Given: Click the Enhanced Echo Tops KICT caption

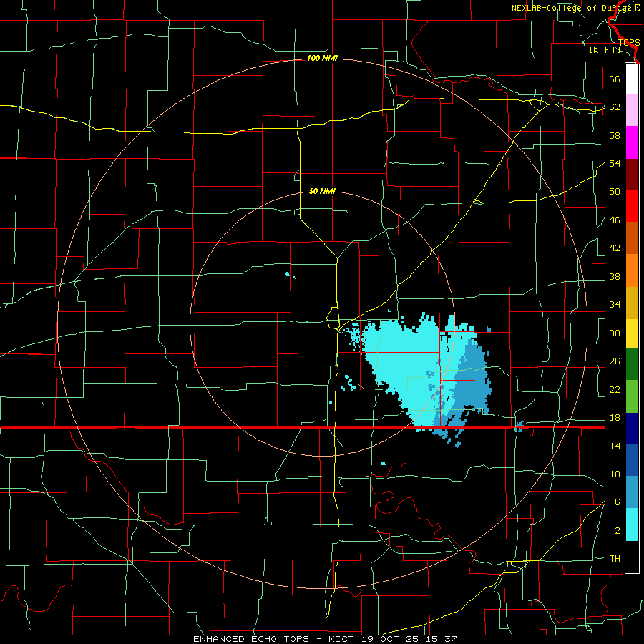Looking at the screenshot, I should click(x=325, y=639).
